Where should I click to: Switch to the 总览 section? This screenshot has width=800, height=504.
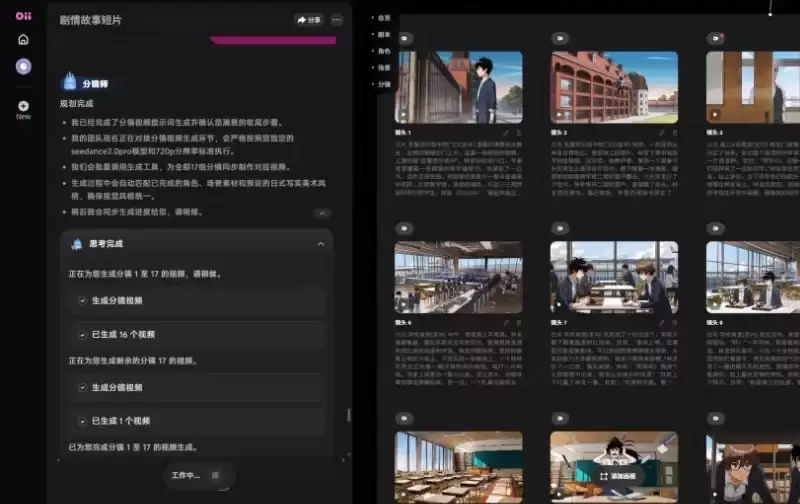[x=384, y=18]
